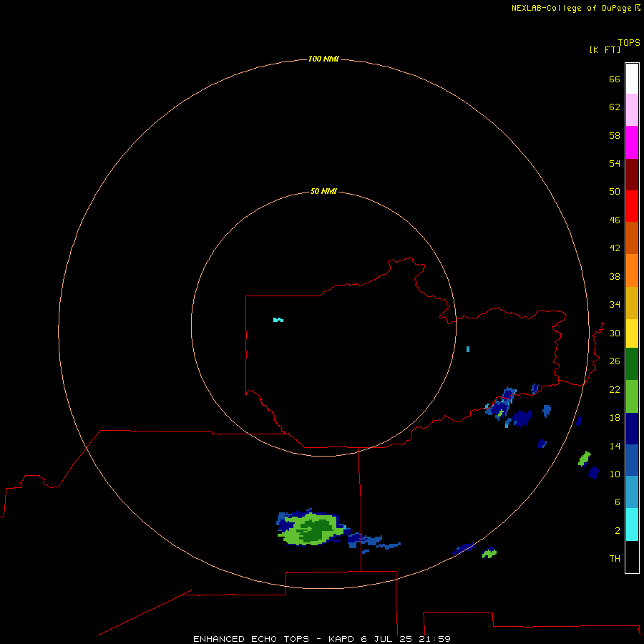Click the light pink swatch between 62 and 66

(x=632, y=109)
